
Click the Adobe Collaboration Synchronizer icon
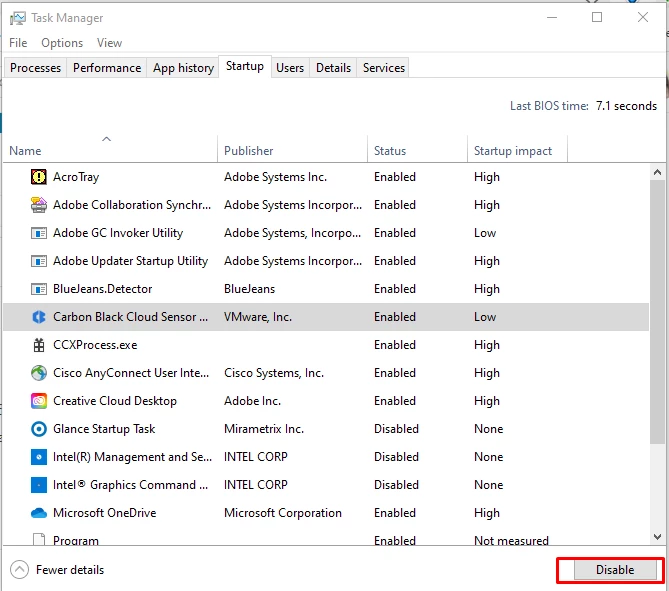[x=38, y=205]
